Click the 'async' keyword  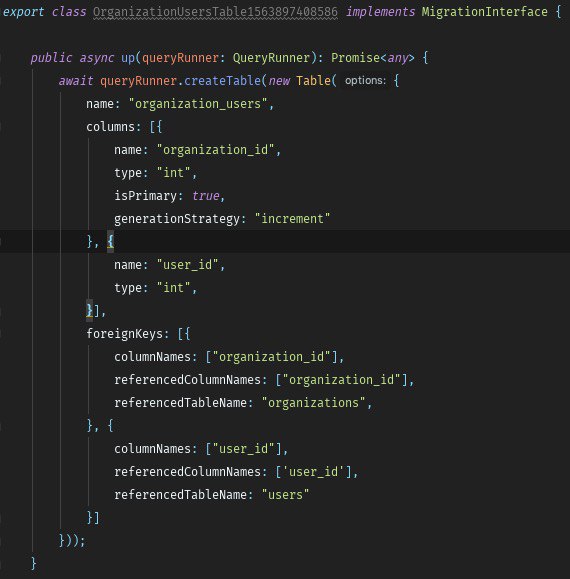pos(97,58)
